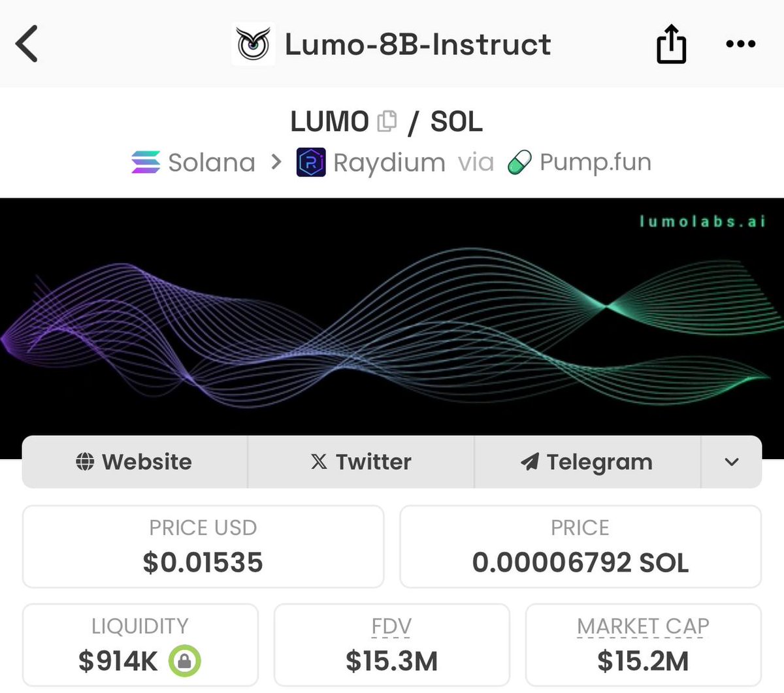Tap the Solana chain logo

pyautogui.click(x=146, y=162)
